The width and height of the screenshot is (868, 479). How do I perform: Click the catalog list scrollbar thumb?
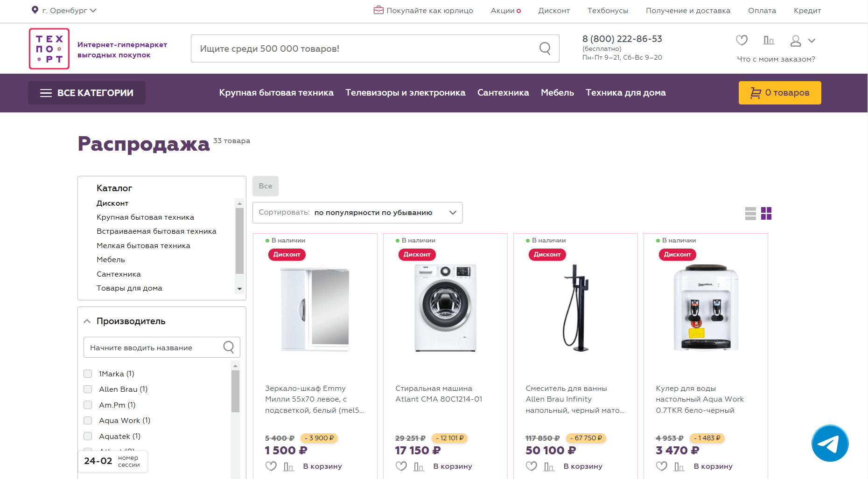pyautogui.click(x=239, y=240)
